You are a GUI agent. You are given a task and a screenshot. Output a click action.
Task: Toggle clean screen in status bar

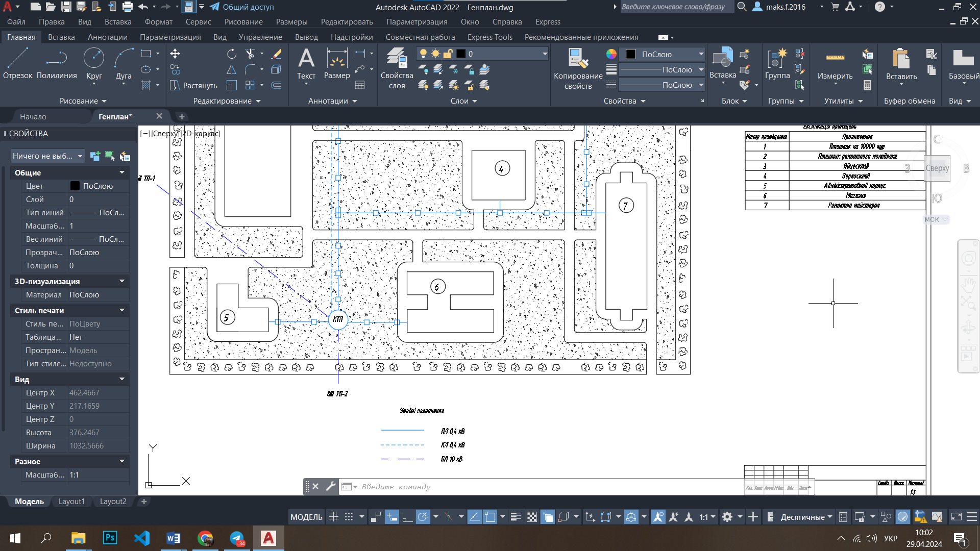[x=956, y=517]
